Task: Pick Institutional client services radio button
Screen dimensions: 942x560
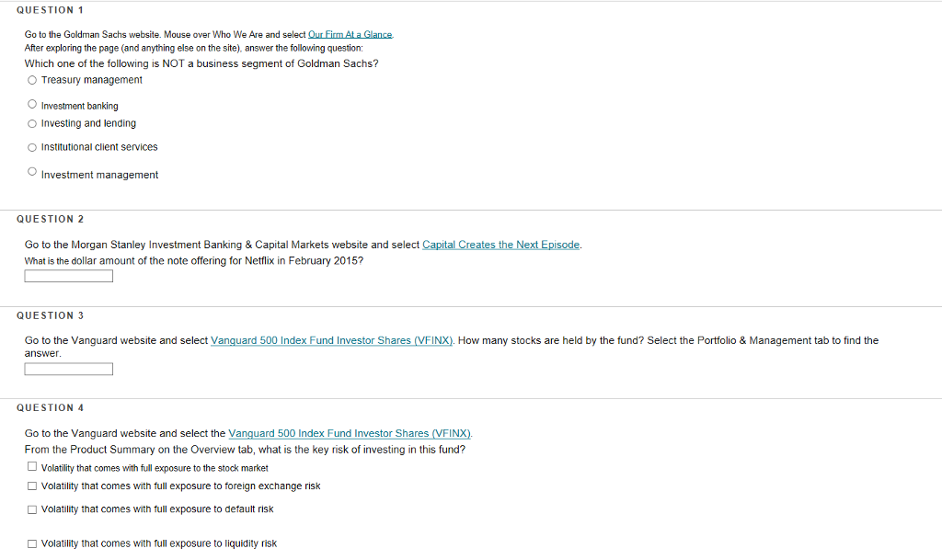Action: 32,148
